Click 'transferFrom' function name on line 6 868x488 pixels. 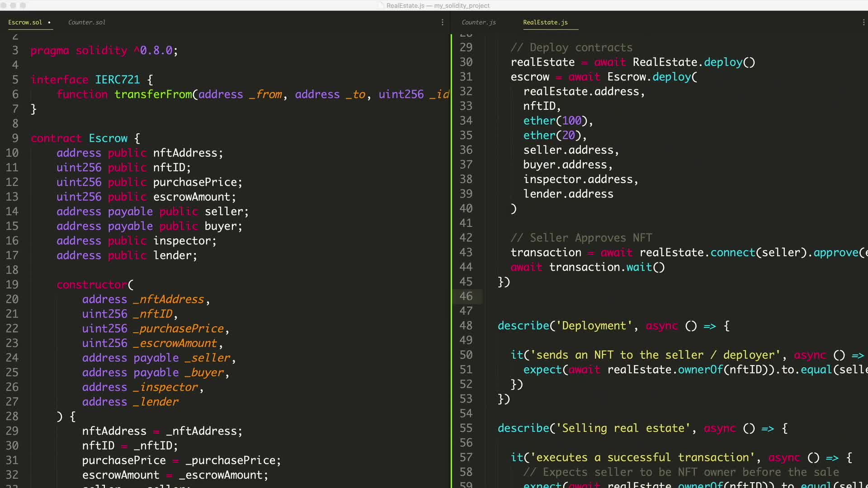coord(153,94)
